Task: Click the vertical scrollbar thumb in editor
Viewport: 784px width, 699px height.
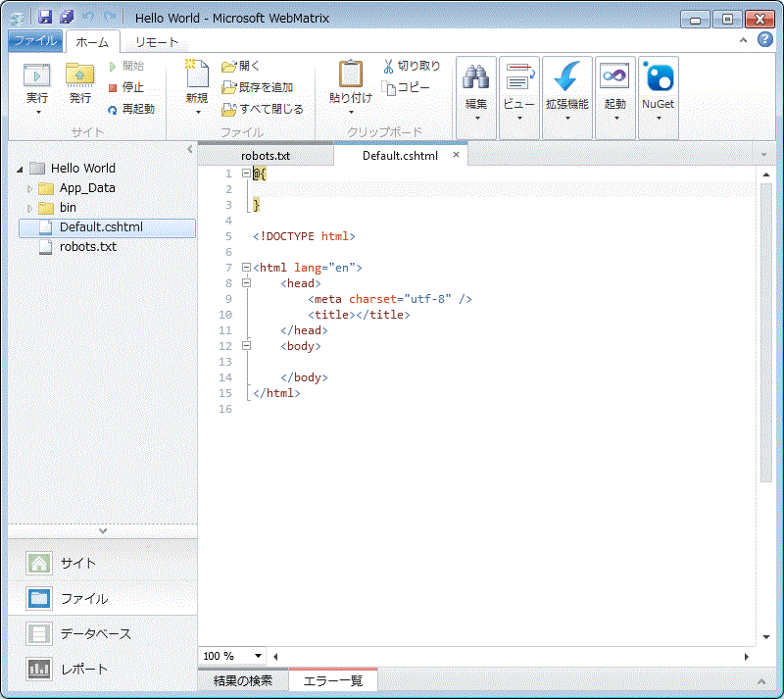Action: [766, 332]
